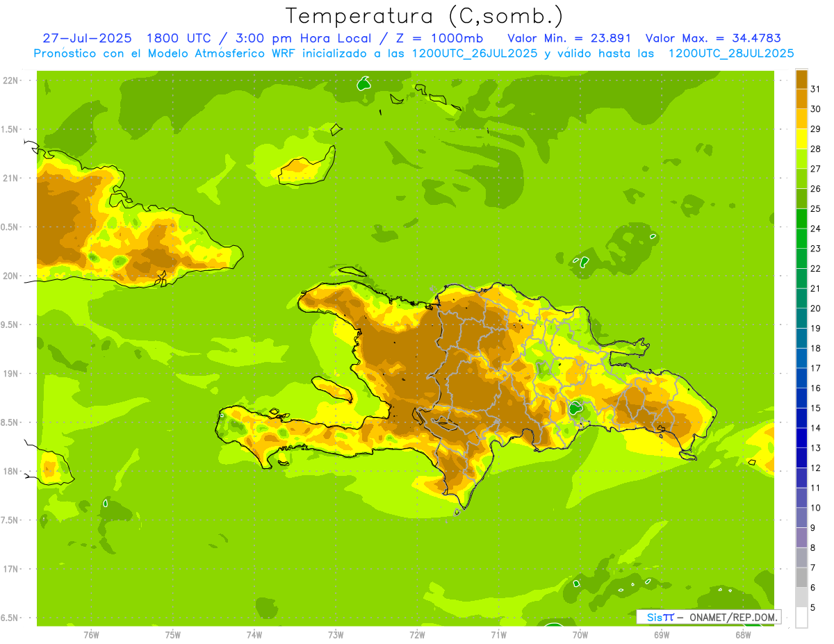Click the "19N" latitude axis label
The image size is (834, 644).
tap(11, 373)
